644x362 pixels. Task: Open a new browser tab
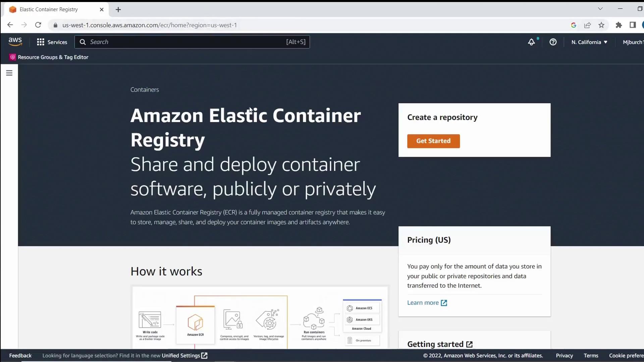click(118, 9)
